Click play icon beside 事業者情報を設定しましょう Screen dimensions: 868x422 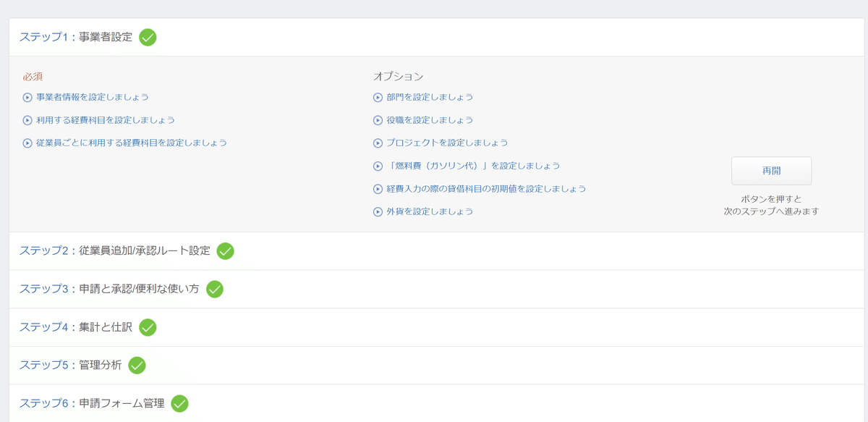(x=27, y=97)
